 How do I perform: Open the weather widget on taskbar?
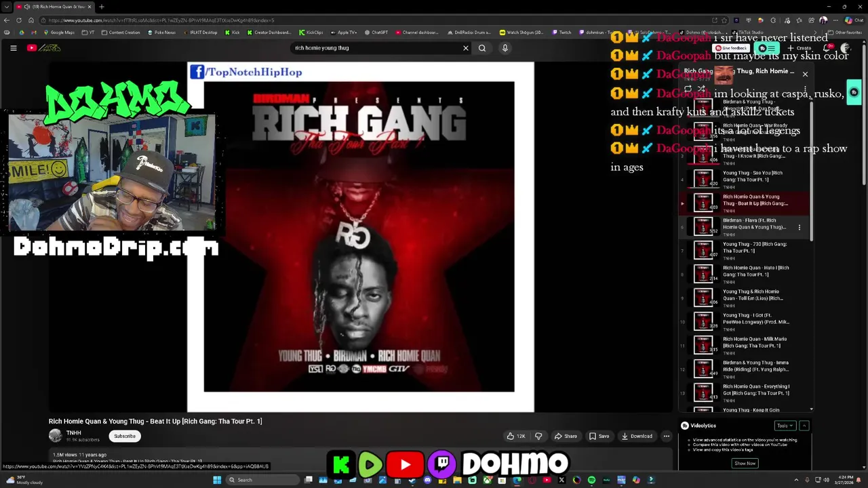[24, 480]
